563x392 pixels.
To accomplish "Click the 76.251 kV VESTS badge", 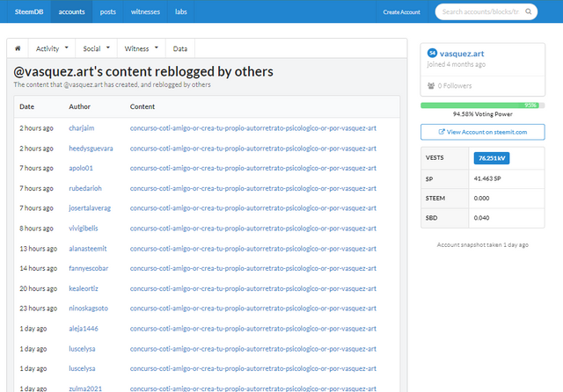I will (x=492, y=158).
